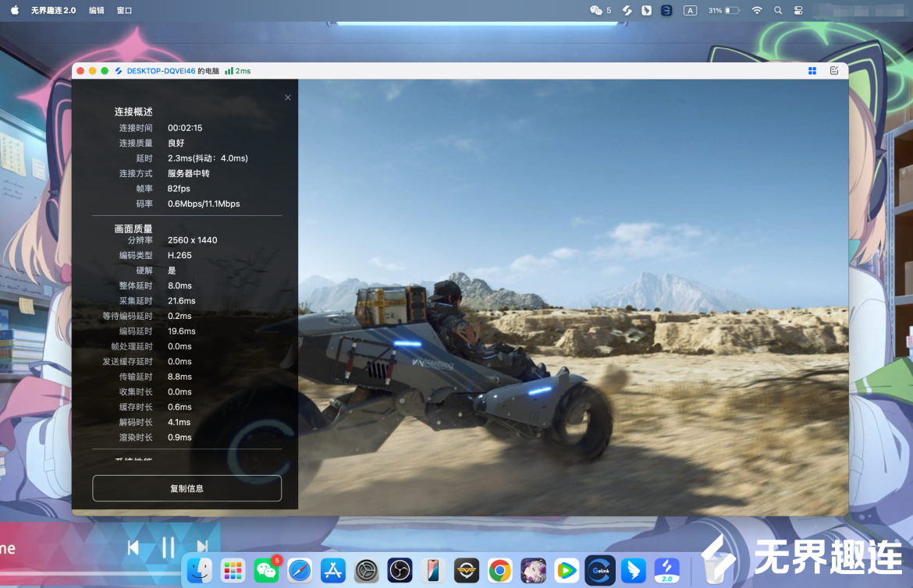Skip to previous track in player
The image size is (913, 588).
tap(133, 547)
